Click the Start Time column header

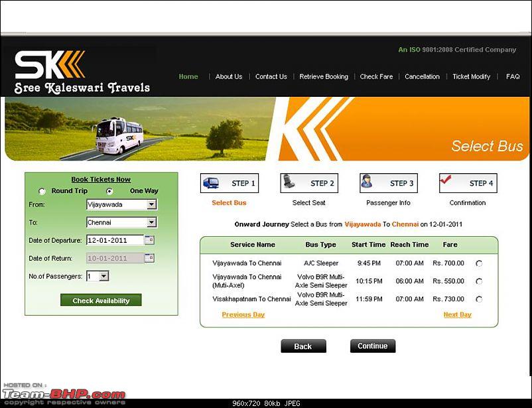pos(368,245)
